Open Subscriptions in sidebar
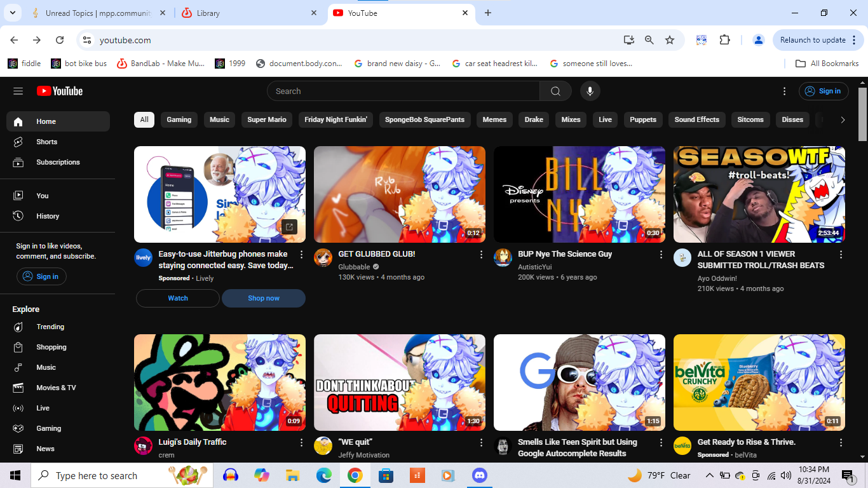 click(58, 162)
